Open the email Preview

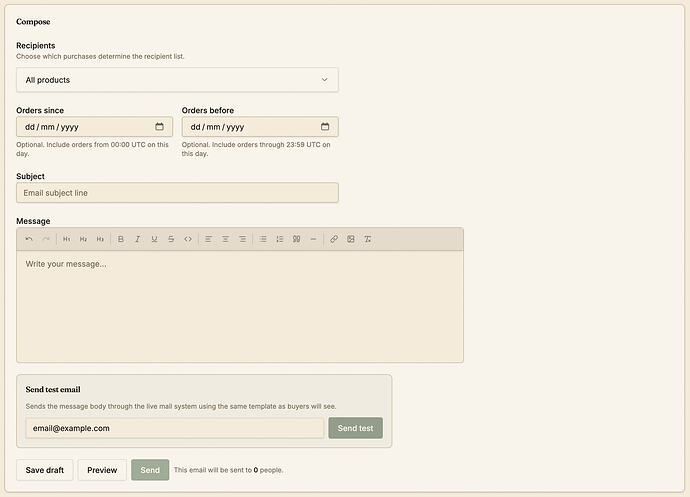[102, 470]
